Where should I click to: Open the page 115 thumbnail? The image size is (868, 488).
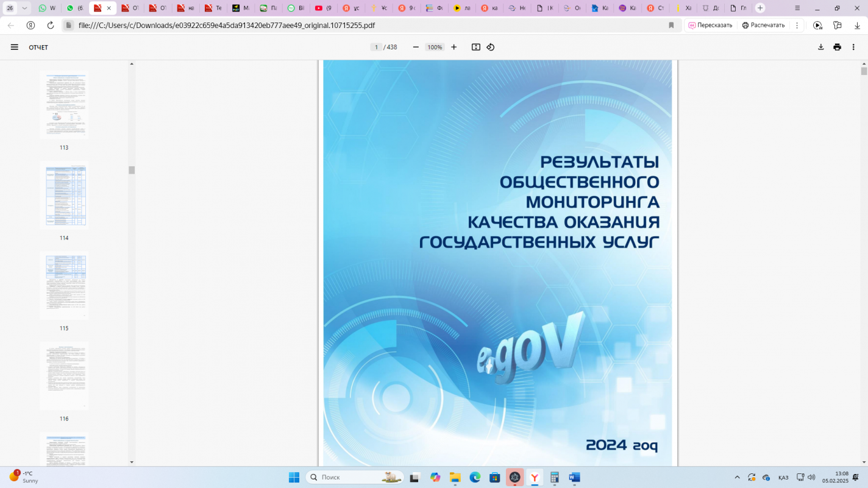tap(65, 286)
